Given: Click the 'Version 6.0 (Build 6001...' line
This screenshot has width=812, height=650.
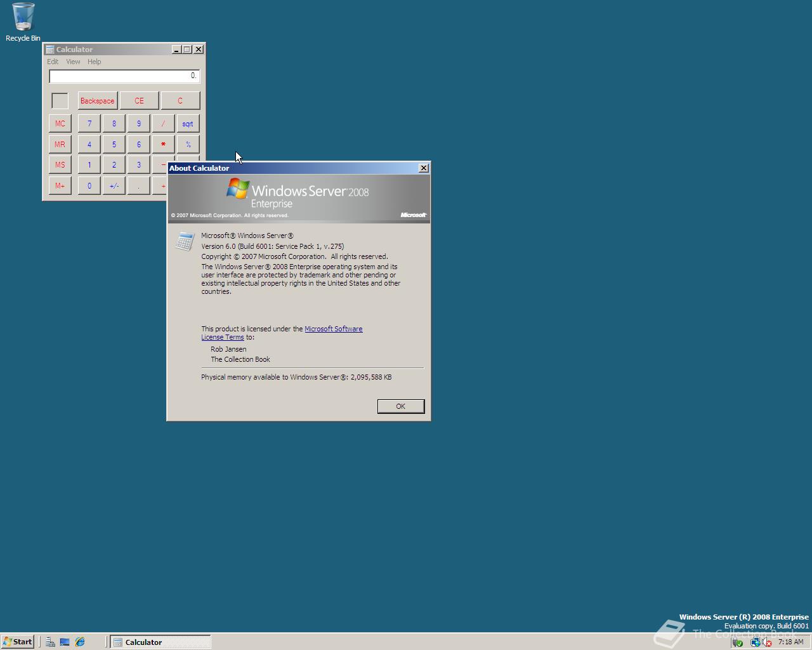Looking at the screenshot, I should 273,246.
